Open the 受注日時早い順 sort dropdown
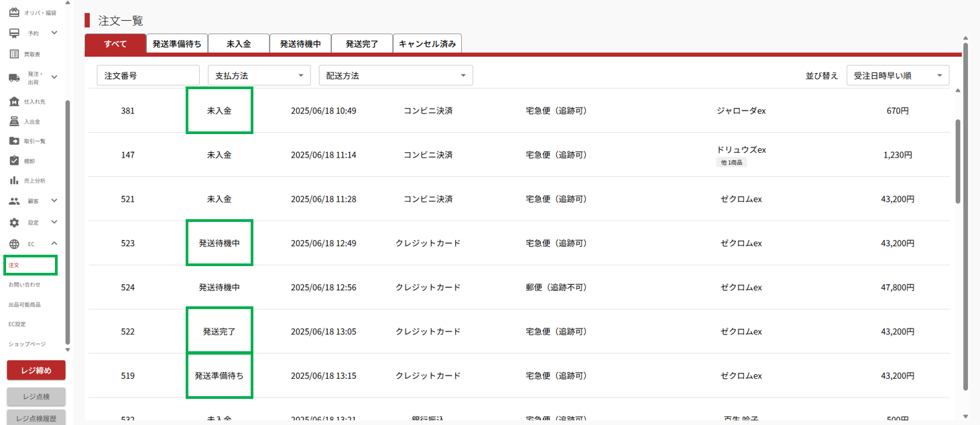Viewport: 980px width, 425px height. click(x=898, y=76)
